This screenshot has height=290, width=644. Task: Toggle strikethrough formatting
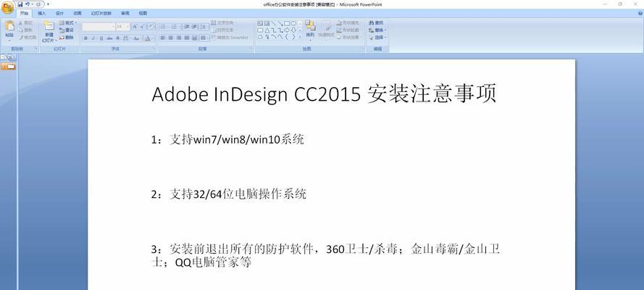[x=109, y=38]
